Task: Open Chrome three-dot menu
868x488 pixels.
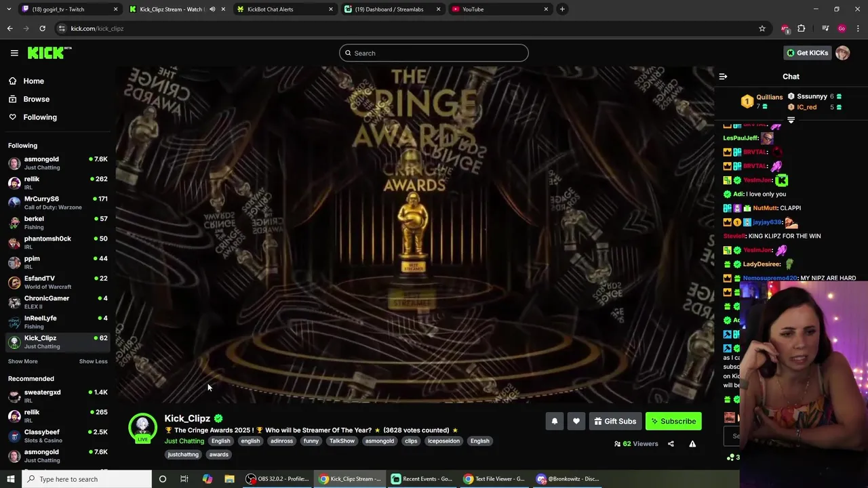Action: click(x=858, y=28)
